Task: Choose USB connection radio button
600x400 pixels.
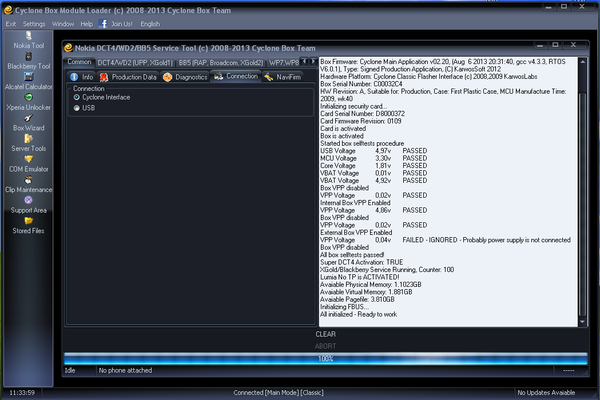Action: coord(77,108)
